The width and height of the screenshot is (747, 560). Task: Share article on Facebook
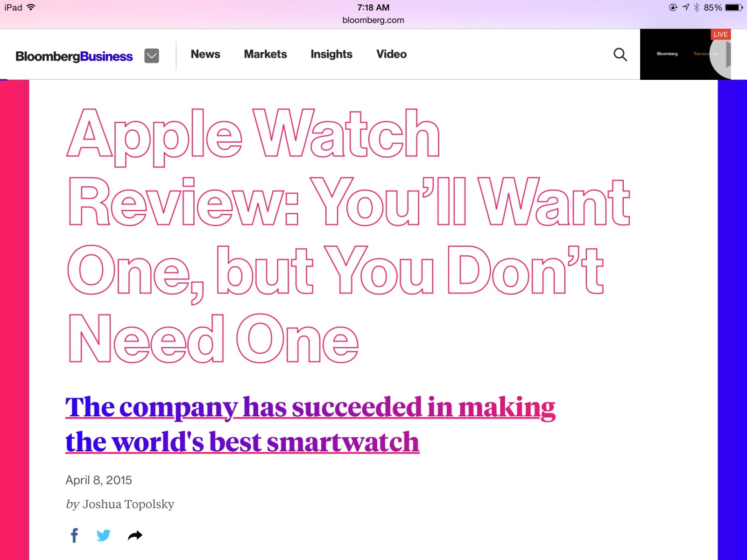(74, 535)
